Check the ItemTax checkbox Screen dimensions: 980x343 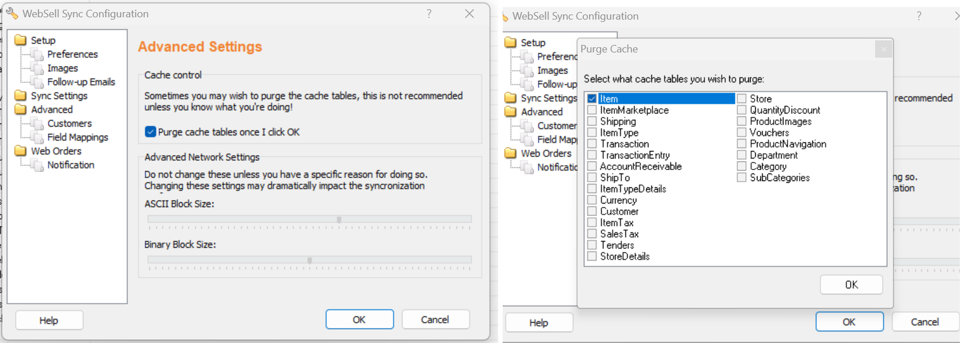(592, 223)
